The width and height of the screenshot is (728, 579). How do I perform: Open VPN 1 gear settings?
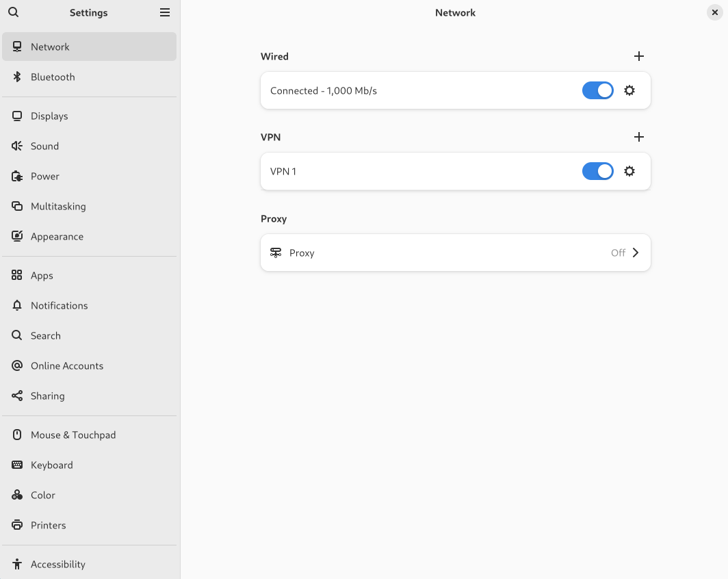[629, 171]
